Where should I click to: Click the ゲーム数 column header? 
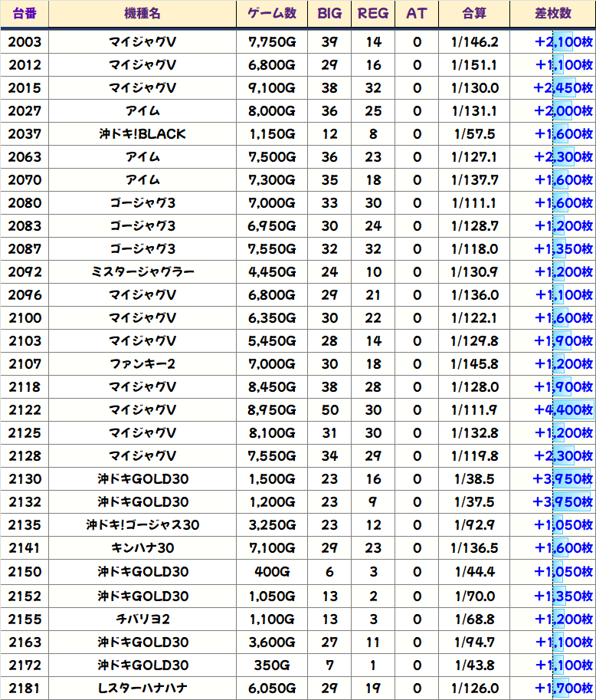tap(272, 14)
